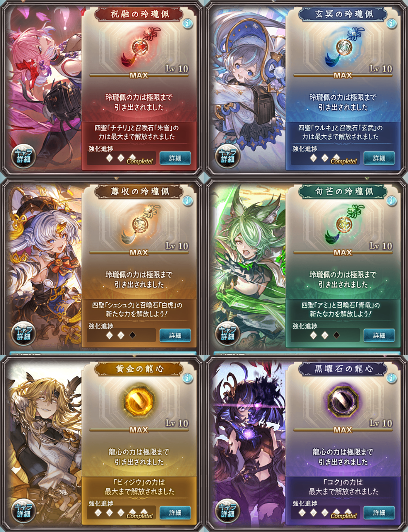Open info icon on 黒曜石の龍心 panel
The height and width of the screenshot is (532, 408).
pyautogui.click(x=391, y=378)
